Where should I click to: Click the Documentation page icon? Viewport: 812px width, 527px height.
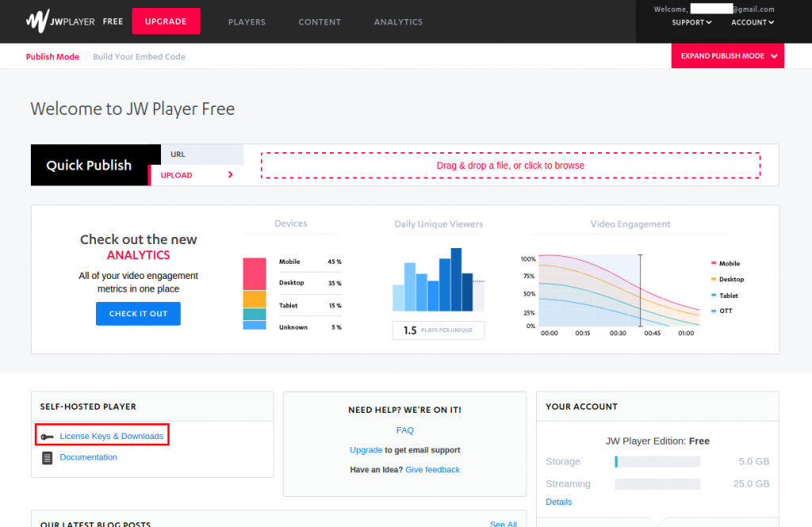(47, 457)
